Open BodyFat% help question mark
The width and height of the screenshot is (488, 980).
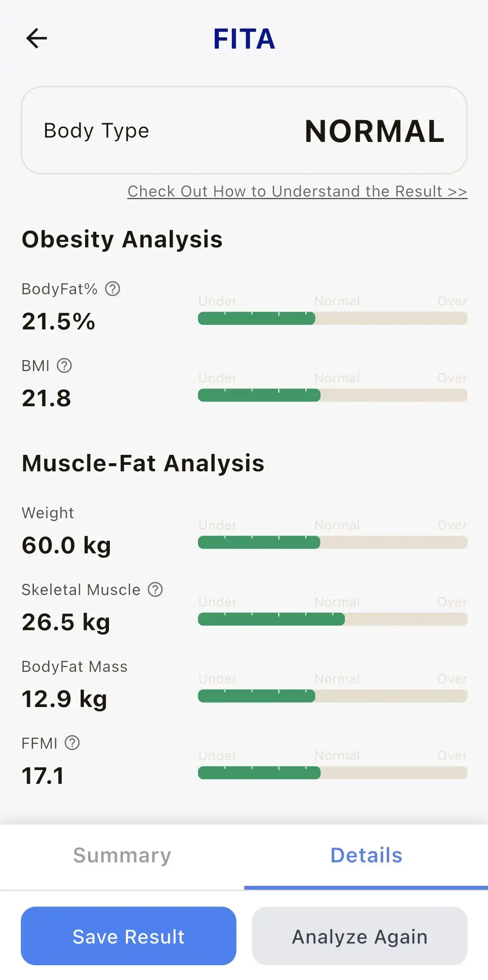click(112, 289)
